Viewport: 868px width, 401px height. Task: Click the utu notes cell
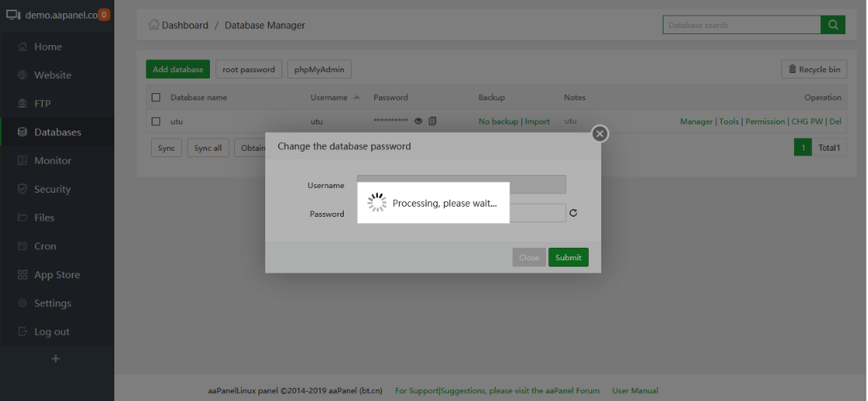click(x=570, y=121)
